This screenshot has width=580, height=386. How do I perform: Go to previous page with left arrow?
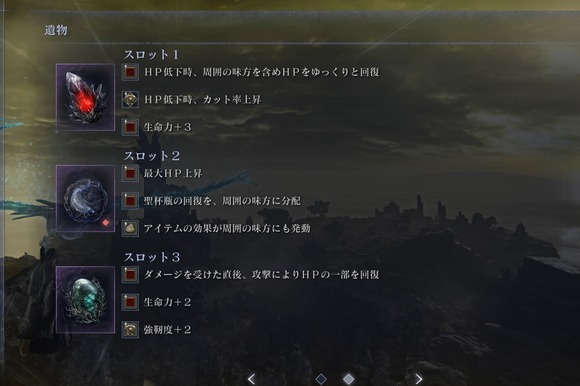coord(252,379)
